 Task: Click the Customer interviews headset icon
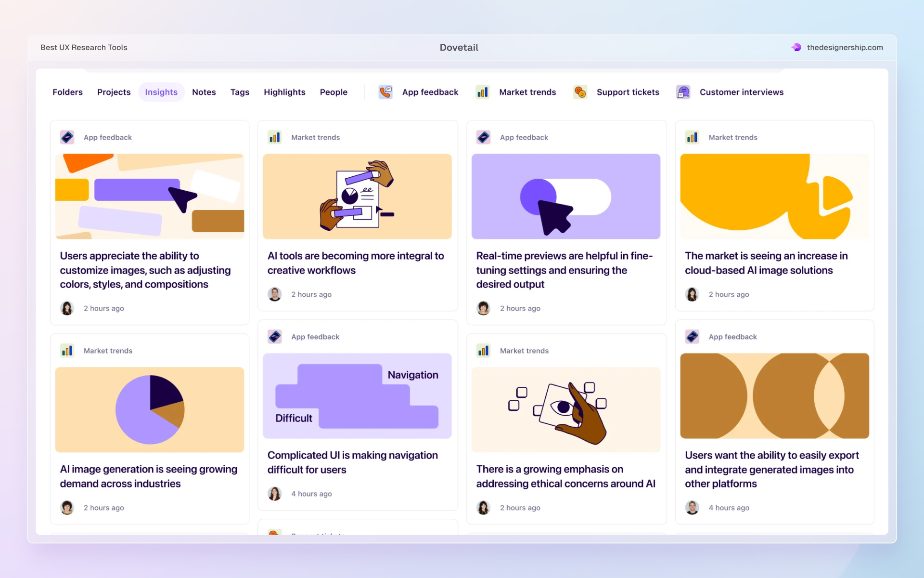tap(683, 92)
